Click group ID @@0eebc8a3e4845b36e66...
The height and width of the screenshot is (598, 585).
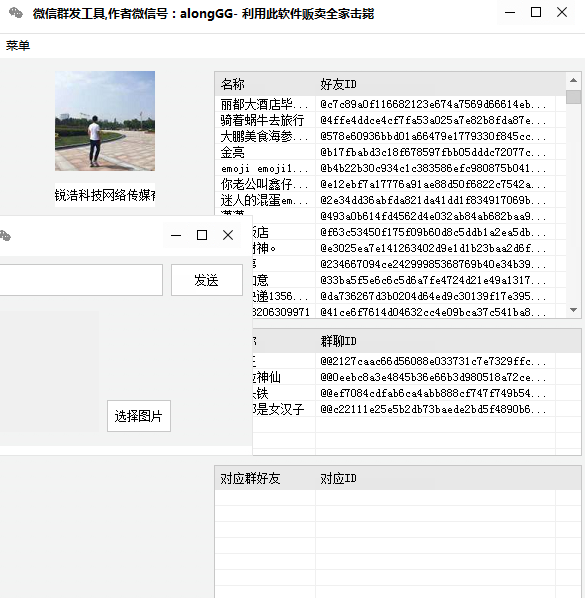point(433,377)
